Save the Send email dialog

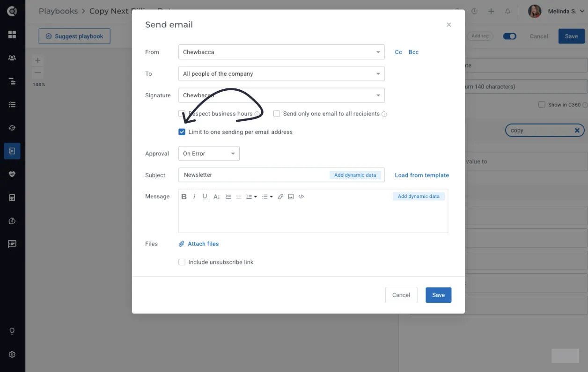click(x=438, y=295)
